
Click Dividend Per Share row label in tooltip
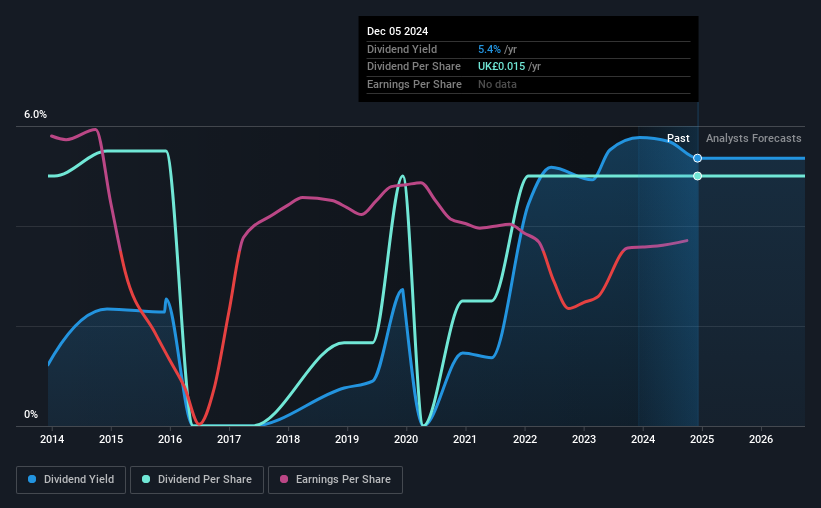pos(414,67)
